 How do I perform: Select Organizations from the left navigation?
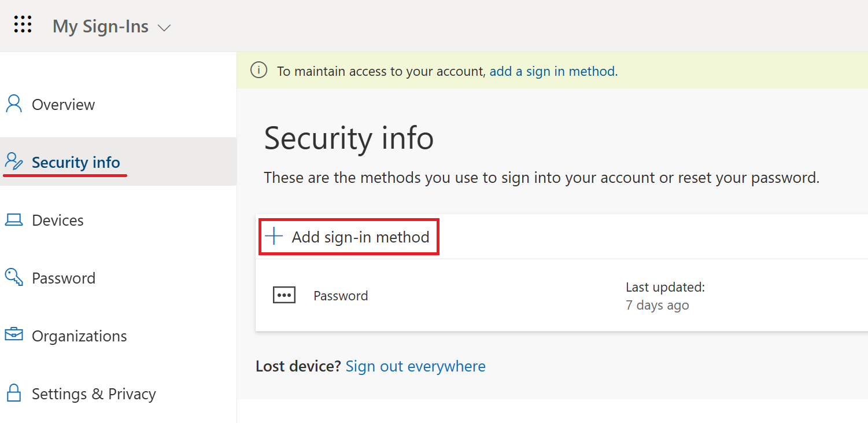[79, 336]
